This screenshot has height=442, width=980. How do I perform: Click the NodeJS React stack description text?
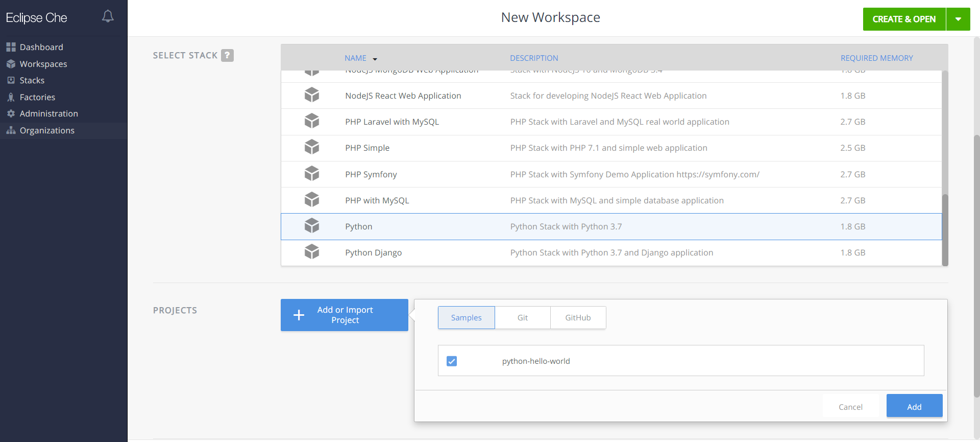tap(608, 96)
